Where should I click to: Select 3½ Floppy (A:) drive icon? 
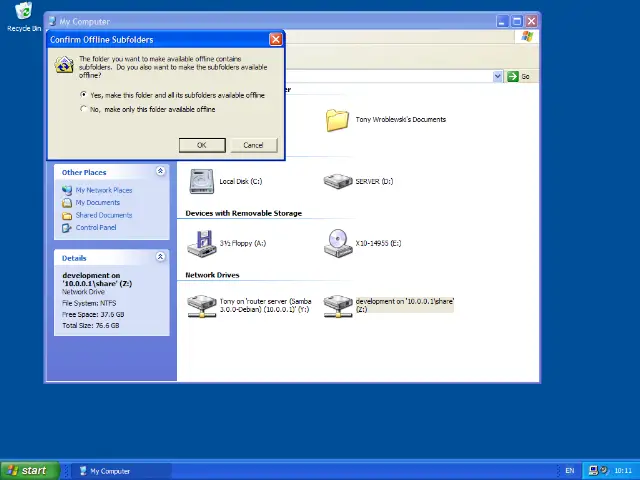point(202,243)
